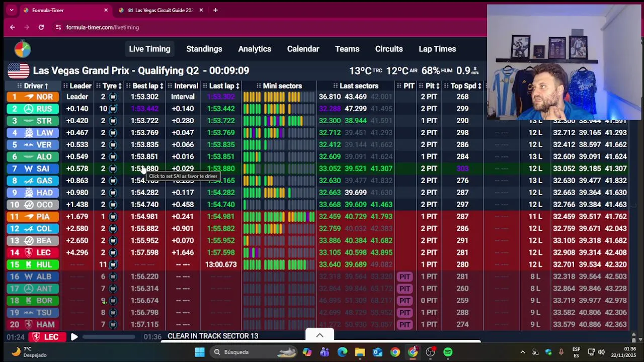Click browser back arrow
This screenshot has height=362, width=644.
13,27
